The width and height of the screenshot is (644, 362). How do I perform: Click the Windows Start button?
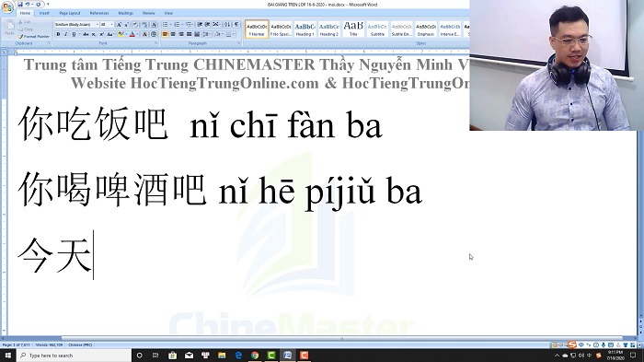pyautogui.click(x=7, y=356)
